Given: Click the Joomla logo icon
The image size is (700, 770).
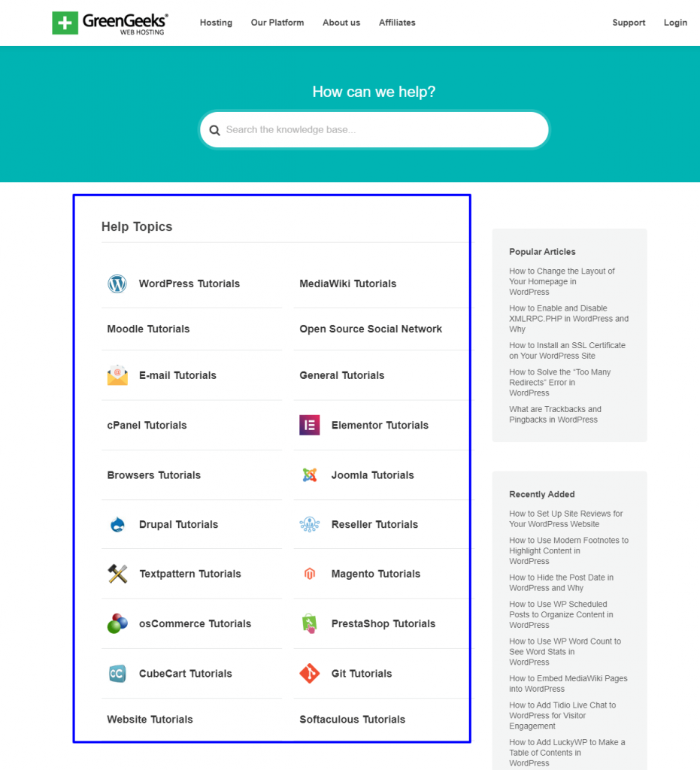Looking at the screenshot, I should [x=310, y=475].
